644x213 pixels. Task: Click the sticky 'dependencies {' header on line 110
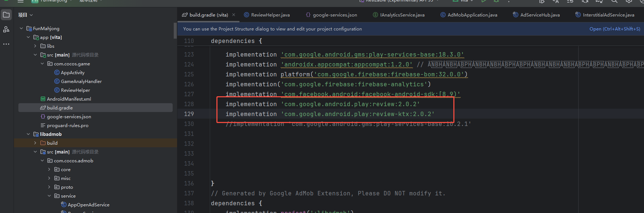coord(236,41)
